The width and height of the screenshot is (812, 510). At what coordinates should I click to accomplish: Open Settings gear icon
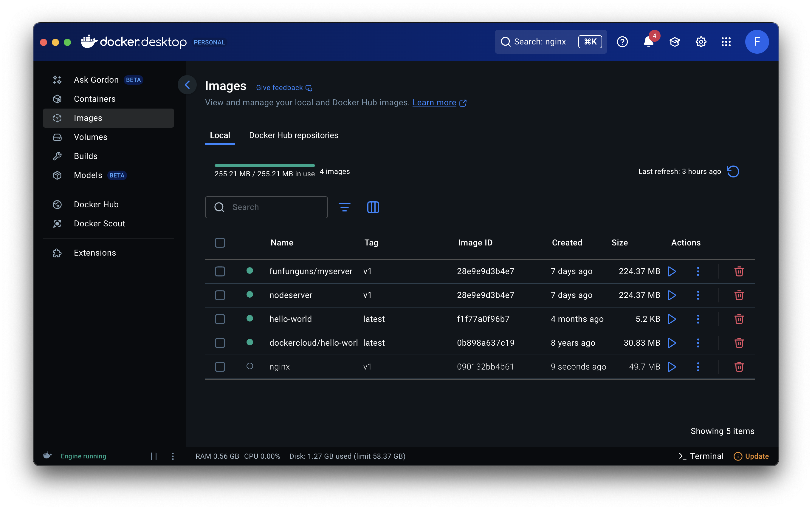tap(701, 42)
